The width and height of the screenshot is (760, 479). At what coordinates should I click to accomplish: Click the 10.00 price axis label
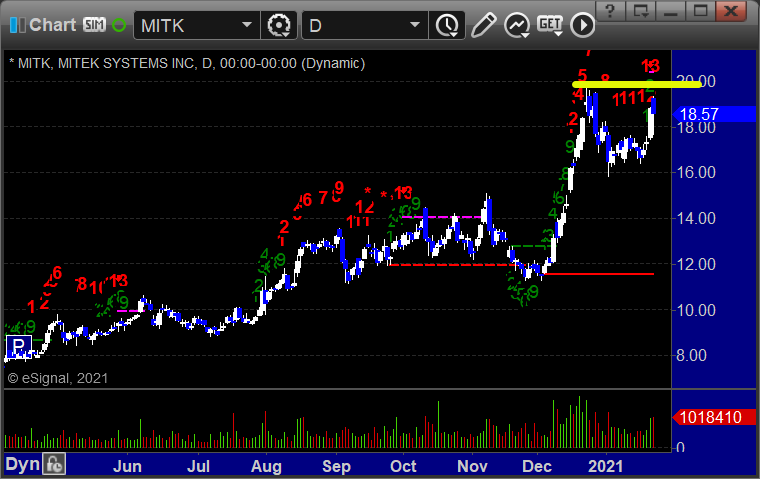click(x=696, y=310)
